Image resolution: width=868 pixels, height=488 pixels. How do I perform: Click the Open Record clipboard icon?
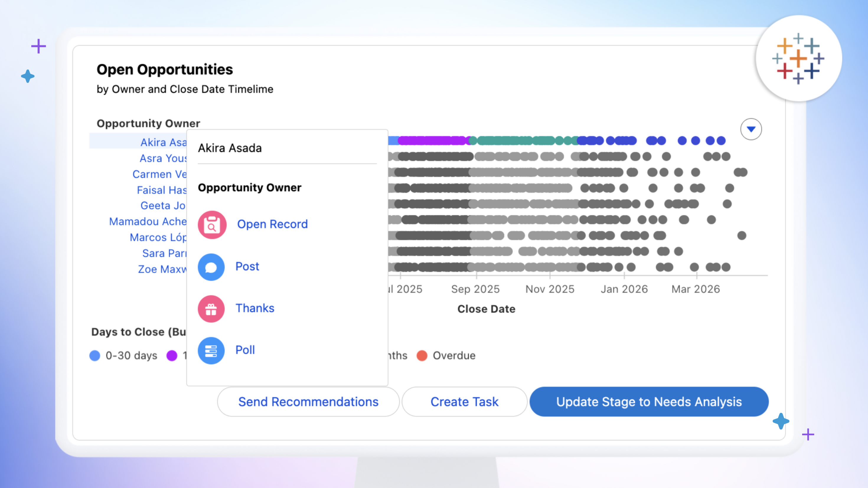pyautogui.click(x=212, y=225)
